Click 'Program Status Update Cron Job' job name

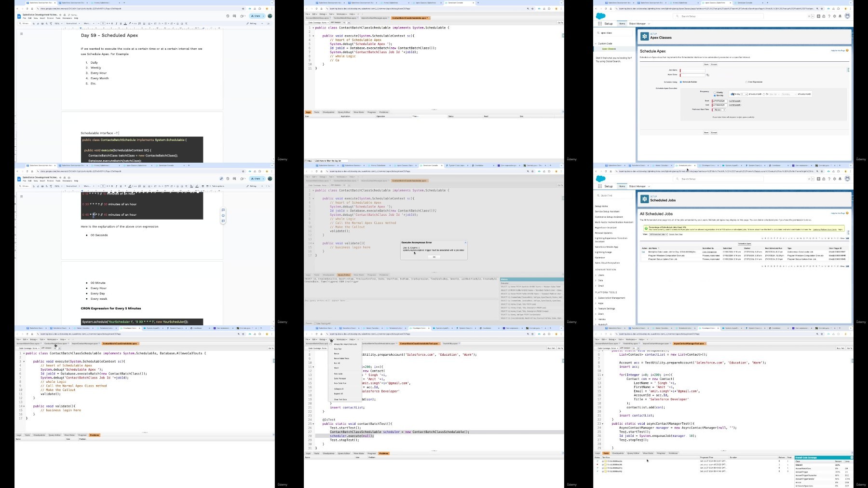(663, 259)
